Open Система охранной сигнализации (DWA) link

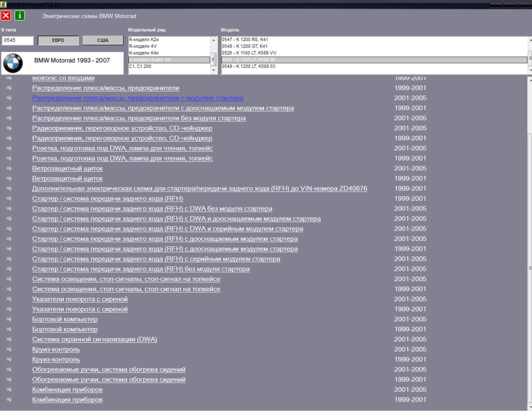click(x=94, y=339)
